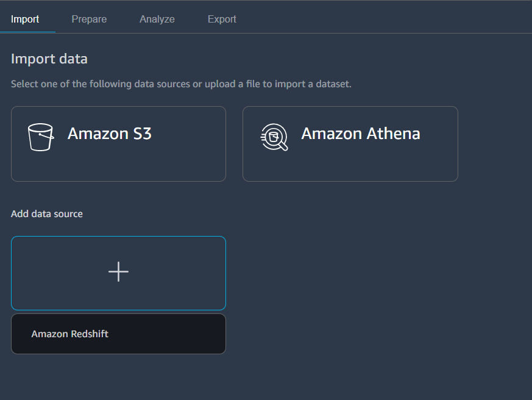Viewport: 532px width, 400px height.
Task: Open the Prepare tab
Action: pyautogui.click(x=89, y=19)
